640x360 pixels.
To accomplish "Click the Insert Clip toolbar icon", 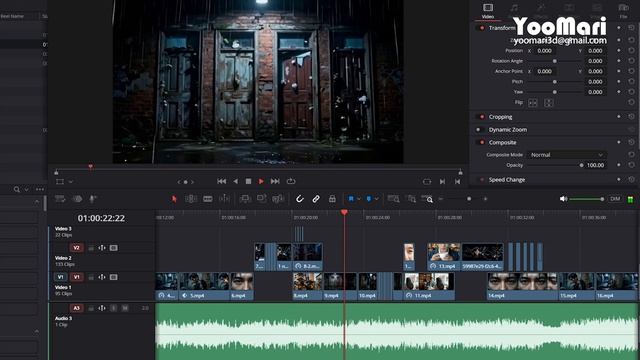I will pos(245,199).
